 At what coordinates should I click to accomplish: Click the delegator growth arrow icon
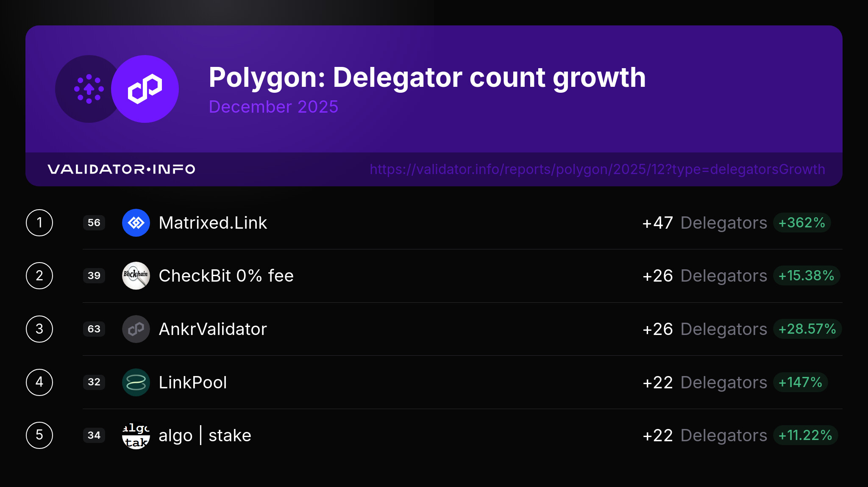tap(89, 89)
